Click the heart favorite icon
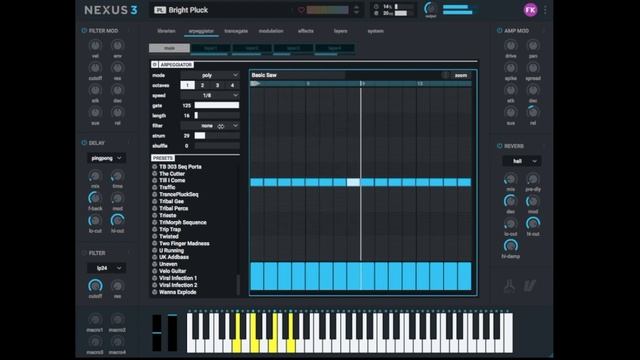Screen dimensions: 640x360 pos(301,10)
